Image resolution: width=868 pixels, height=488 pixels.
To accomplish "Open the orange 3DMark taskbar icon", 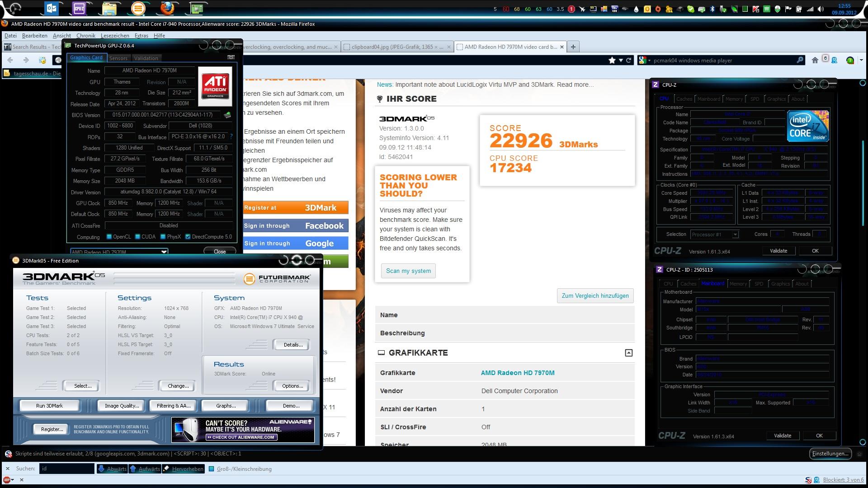I will point(138,8).
